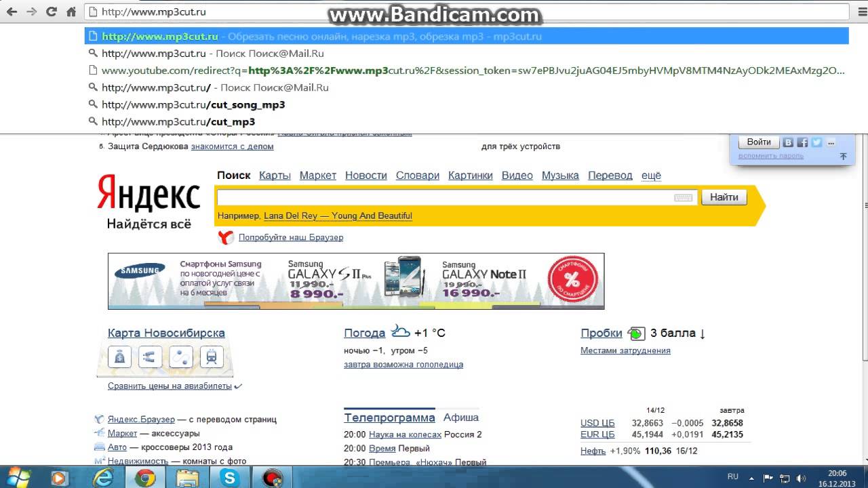
Task: Open the Видео tab
Action: [517, 176]
